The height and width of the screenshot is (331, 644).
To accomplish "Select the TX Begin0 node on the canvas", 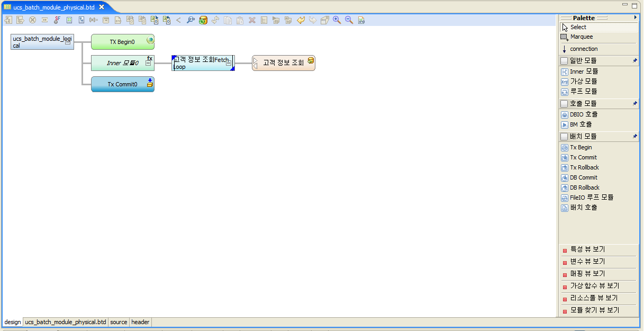I will [123, 41].
